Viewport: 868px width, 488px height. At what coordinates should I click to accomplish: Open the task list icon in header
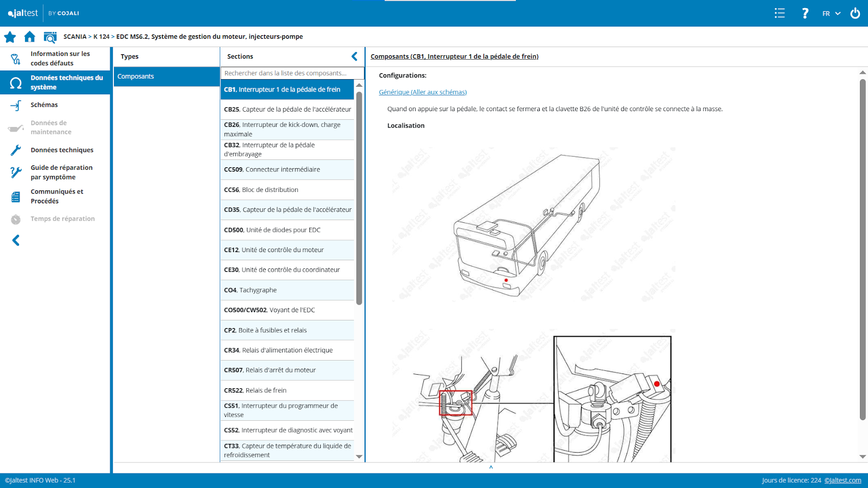tap(780, 13)
